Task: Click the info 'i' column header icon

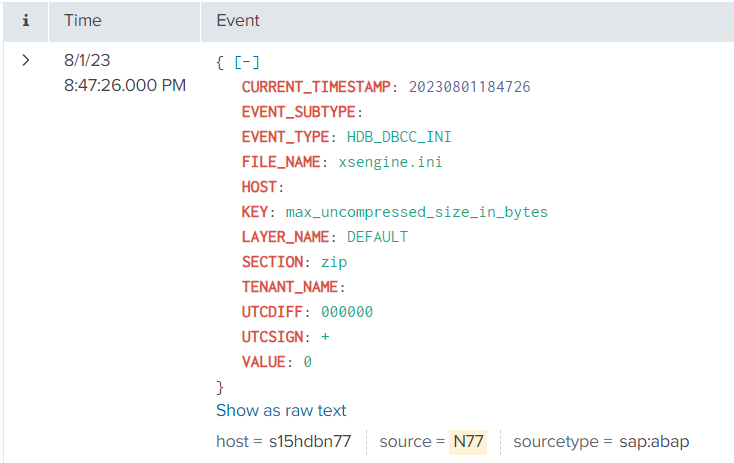Action: point(26,20)
